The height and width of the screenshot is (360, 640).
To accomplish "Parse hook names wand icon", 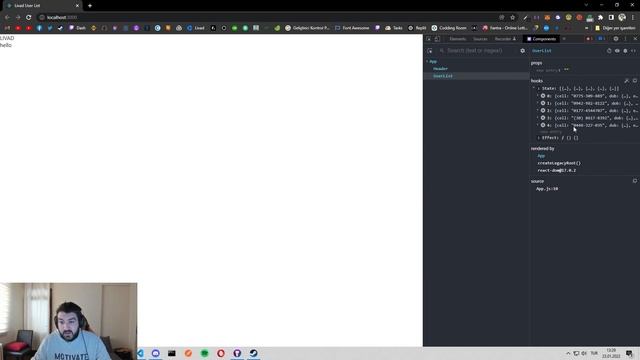I will point(627,81).
